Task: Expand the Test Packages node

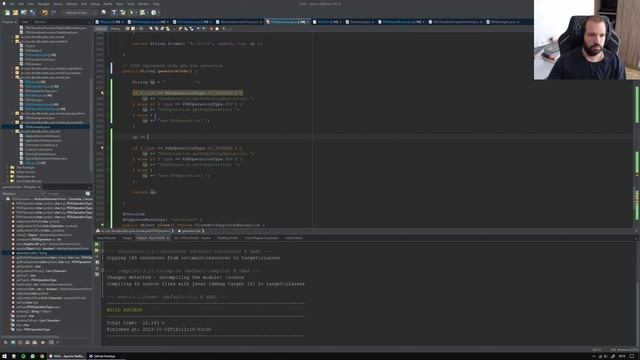Action: [x=8, y=167]
